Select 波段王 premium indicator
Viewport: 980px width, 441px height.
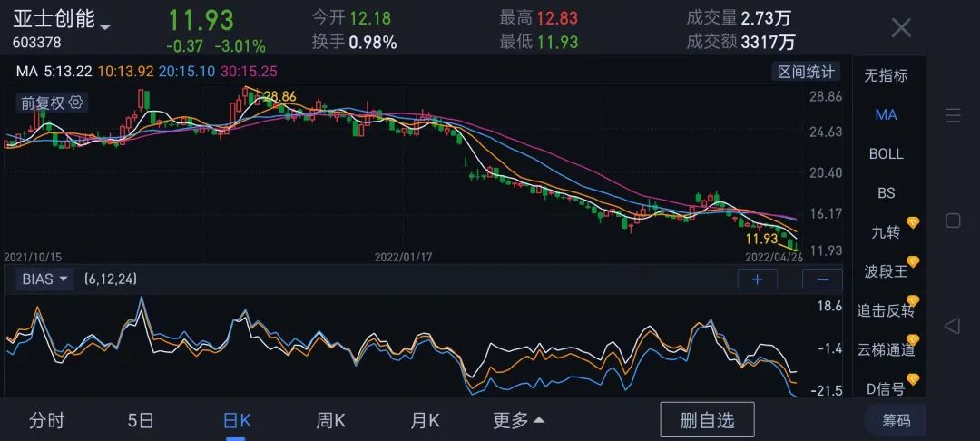pyautogui.click(x=886, y=271)
